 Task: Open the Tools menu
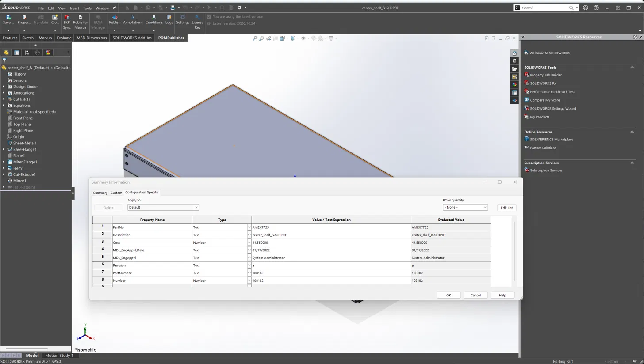[87, 8]
